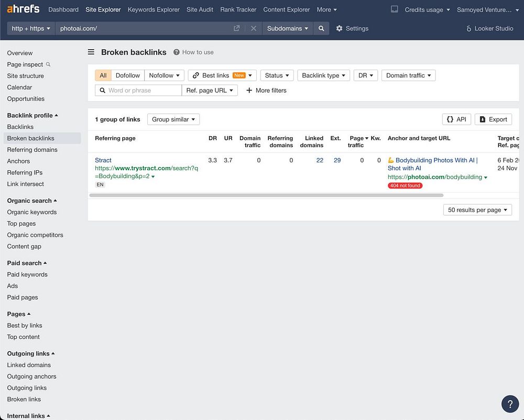This screenshot has width=524, height=420.
Task: Click the Ext. links value 29
Action: (x=337, y=160)
